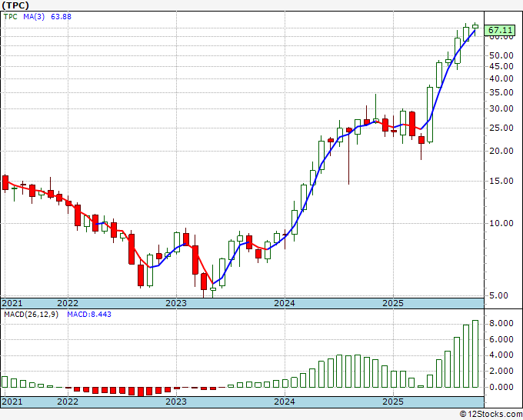Click the 63.88 moving average value
This screenshot has width=523, height=420.
(61, 17)
